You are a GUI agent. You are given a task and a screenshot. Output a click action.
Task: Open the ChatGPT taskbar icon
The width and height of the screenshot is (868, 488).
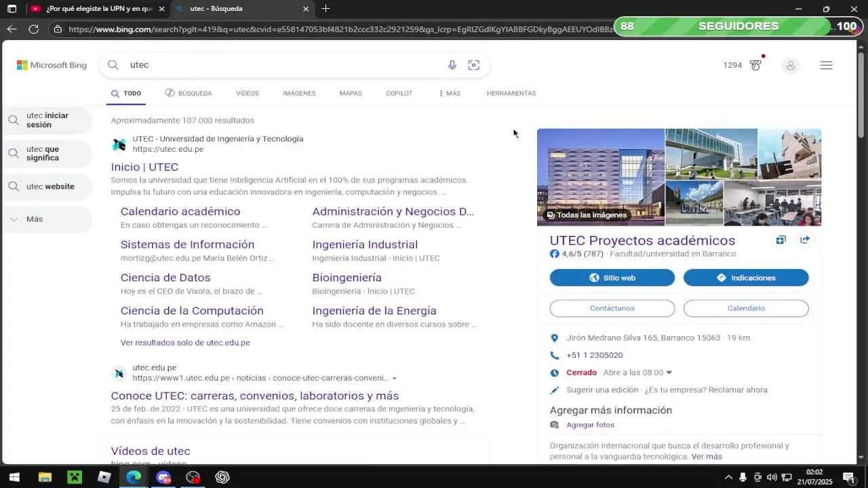pos(222,477)
